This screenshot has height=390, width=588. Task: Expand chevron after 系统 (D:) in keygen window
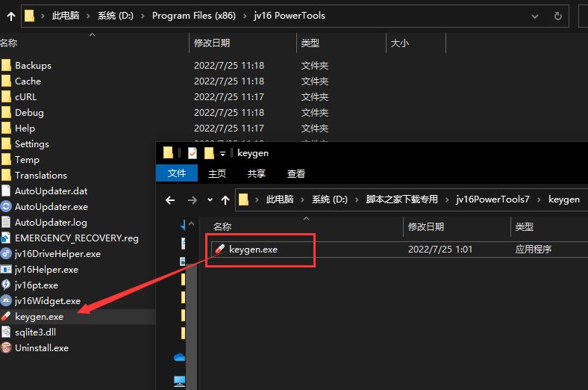click(x=357, y=199)
